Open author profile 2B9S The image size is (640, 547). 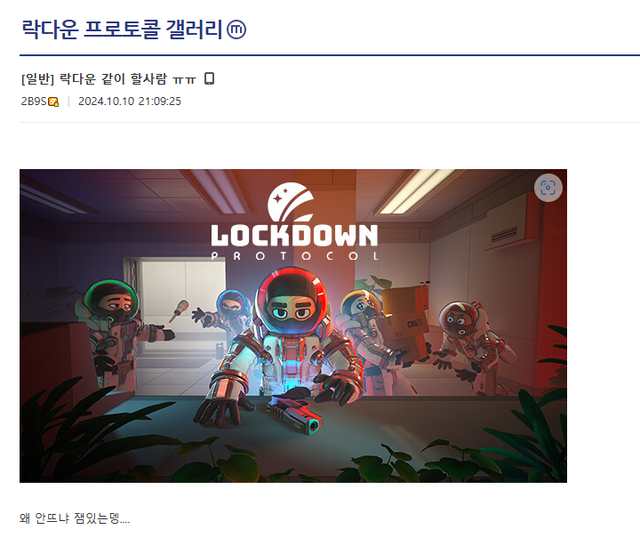pyautogui.click(x=34, y=101)
